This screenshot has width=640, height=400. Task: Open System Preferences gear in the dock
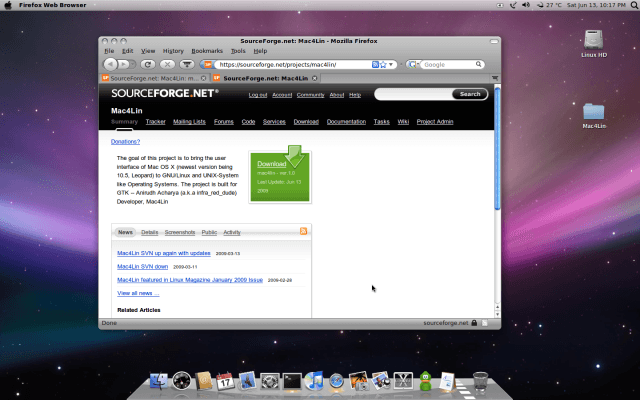coord(270,381)
